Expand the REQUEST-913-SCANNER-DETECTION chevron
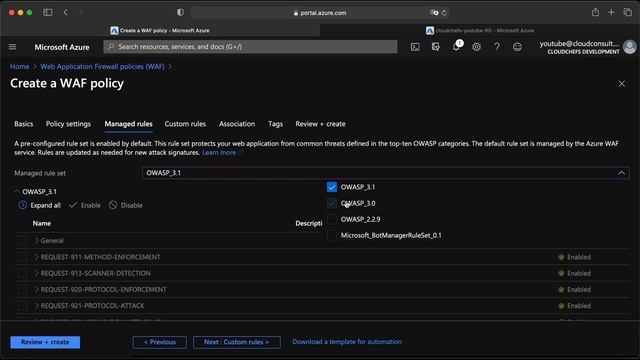The image size is (640, 360). pyautogui.click(x=36, y=273)
